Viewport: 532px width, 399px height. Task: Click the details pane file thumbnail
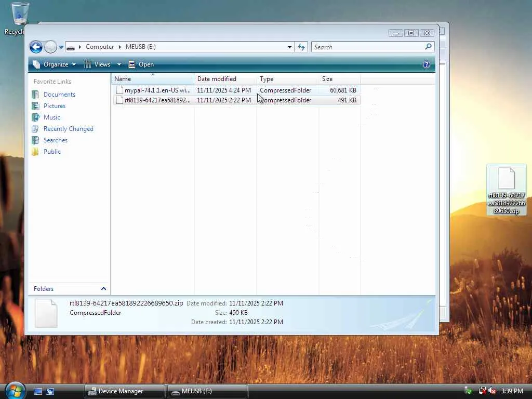[x=46, y=313]
